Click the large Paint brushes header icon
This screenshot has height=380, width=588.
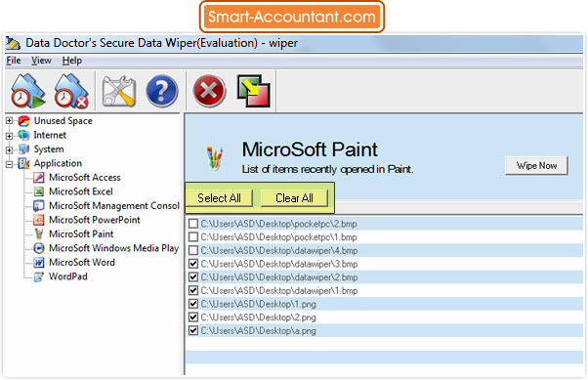215,157
